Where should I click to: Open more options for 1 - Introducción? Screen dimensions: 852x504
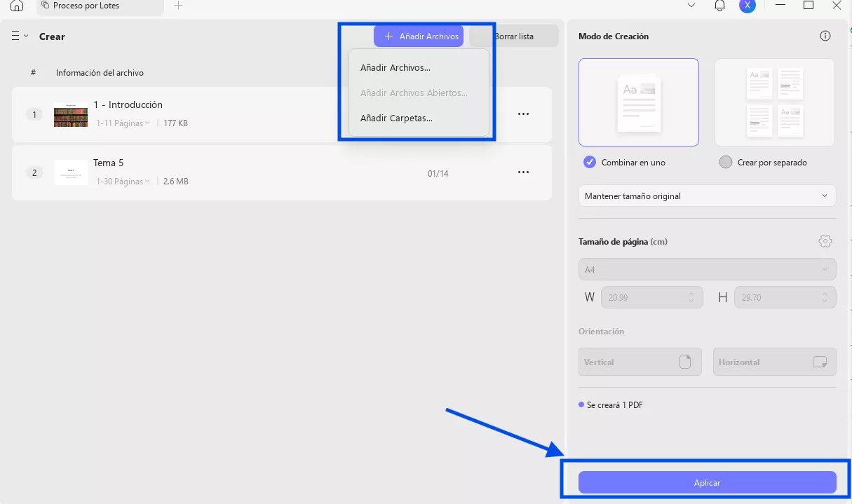[523, 114]
